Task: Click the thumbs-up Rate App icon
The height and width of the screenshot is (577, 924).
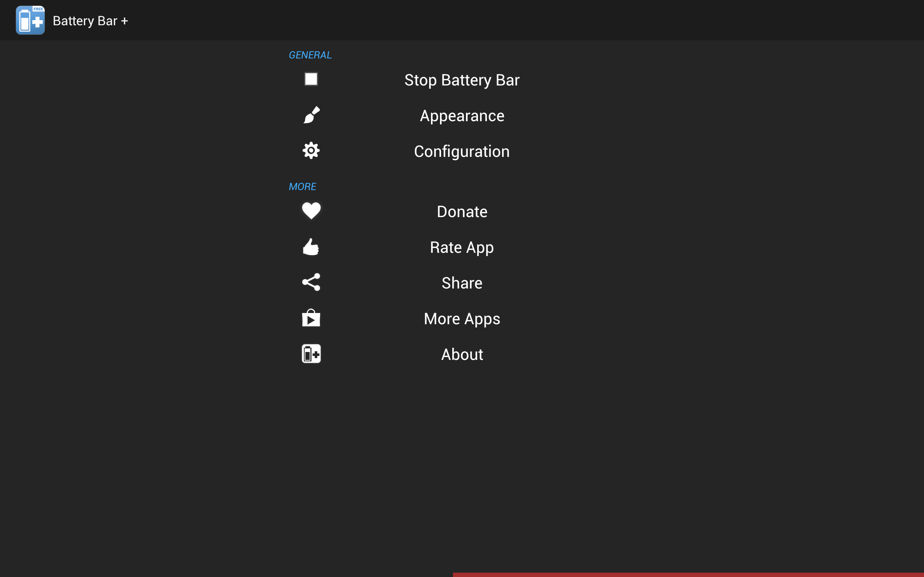Action: click(311, 247)
